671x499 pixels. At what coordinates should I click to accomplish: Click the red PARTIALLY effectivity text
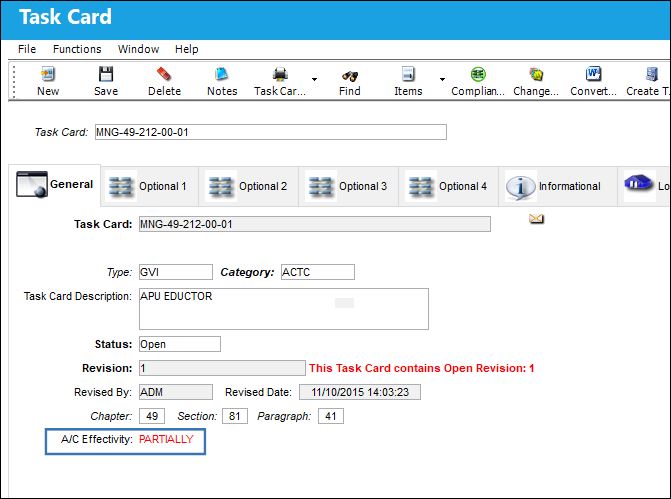tap(166, 440)
